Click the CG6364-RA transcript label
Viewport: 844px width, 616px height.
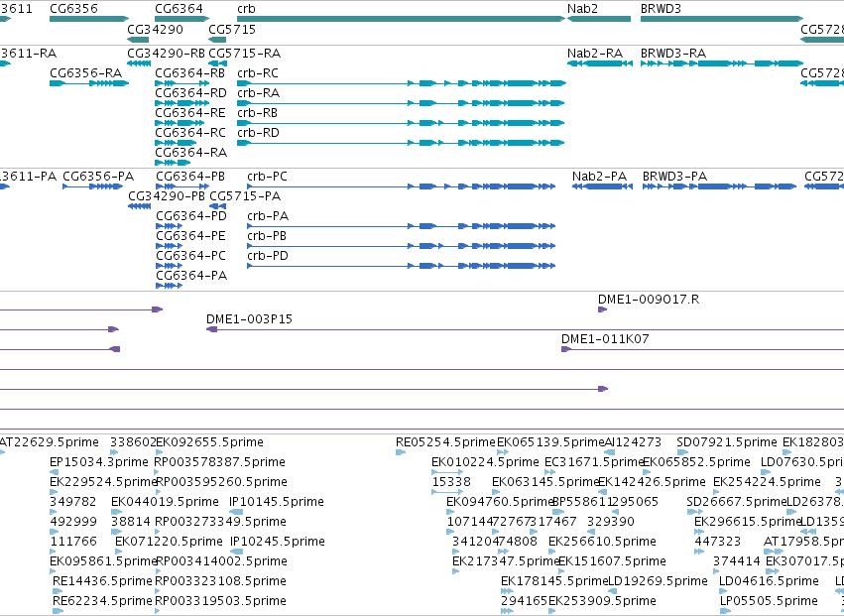[x=190, y=153]
